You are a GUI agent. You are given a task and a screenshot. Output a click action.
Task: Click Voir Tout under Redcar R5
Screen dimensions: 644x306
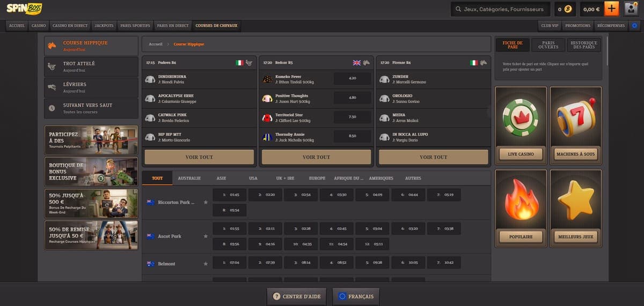(x=316, y=157)
